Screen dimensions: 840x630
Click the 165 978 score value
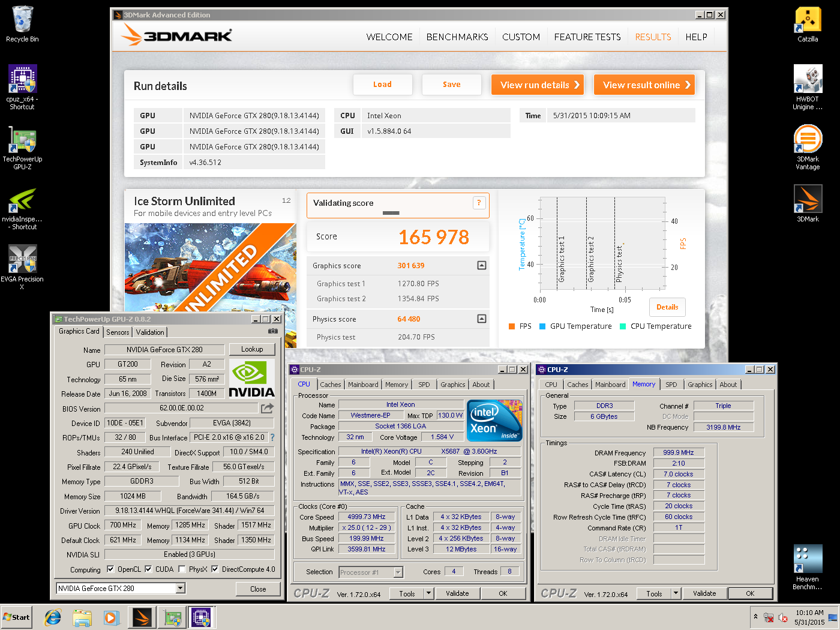coord(434,237)
